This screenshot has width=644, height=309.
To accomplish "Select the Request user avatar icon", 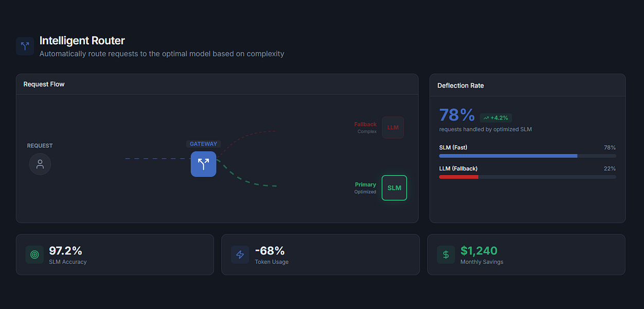I will coord(40,164).
